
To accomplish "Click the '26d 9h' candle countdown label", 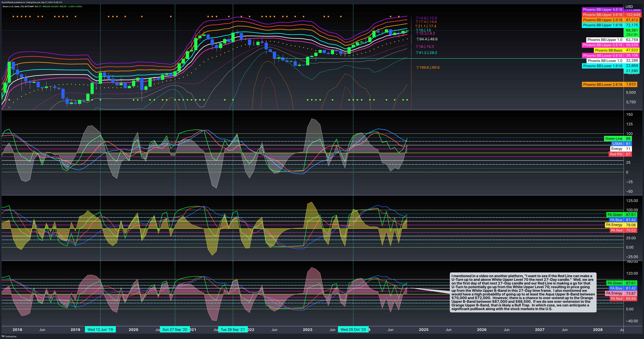I will 632,34.
